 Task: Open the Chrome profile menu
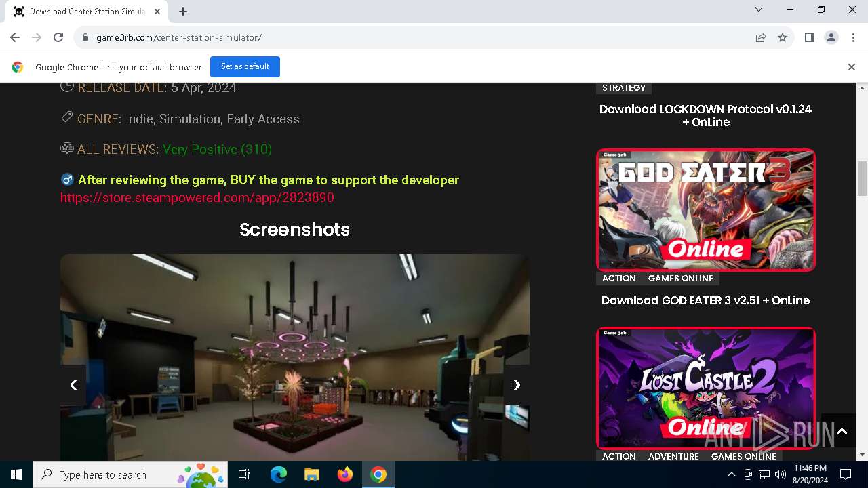[831, 37]
